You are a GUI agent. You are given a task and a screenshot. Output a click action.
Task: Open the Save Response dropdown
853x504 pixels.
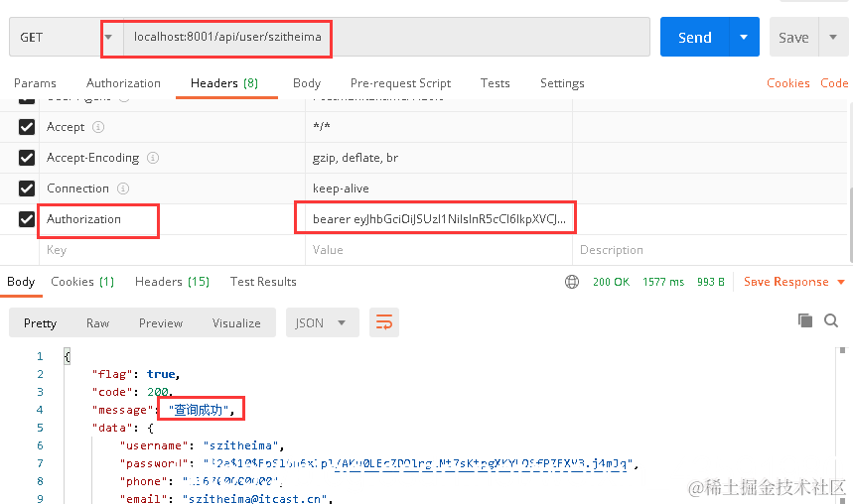click(x=793, y=282)
